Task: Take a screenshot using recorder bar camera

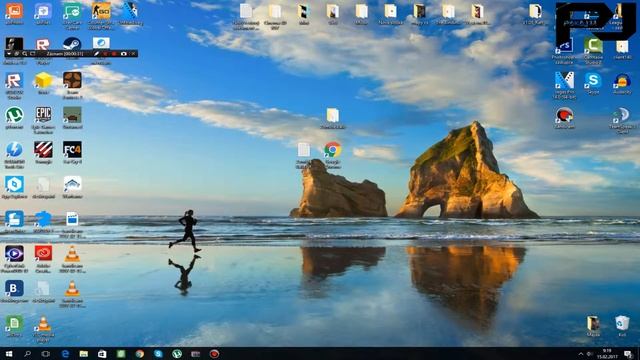Action: (124, 53)
